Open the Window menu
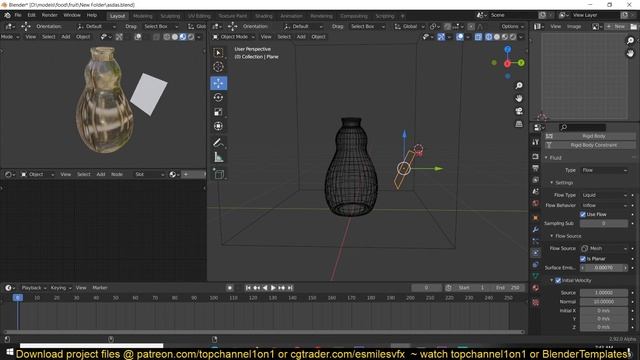640x360 pixels. click(x=72, y=15)
